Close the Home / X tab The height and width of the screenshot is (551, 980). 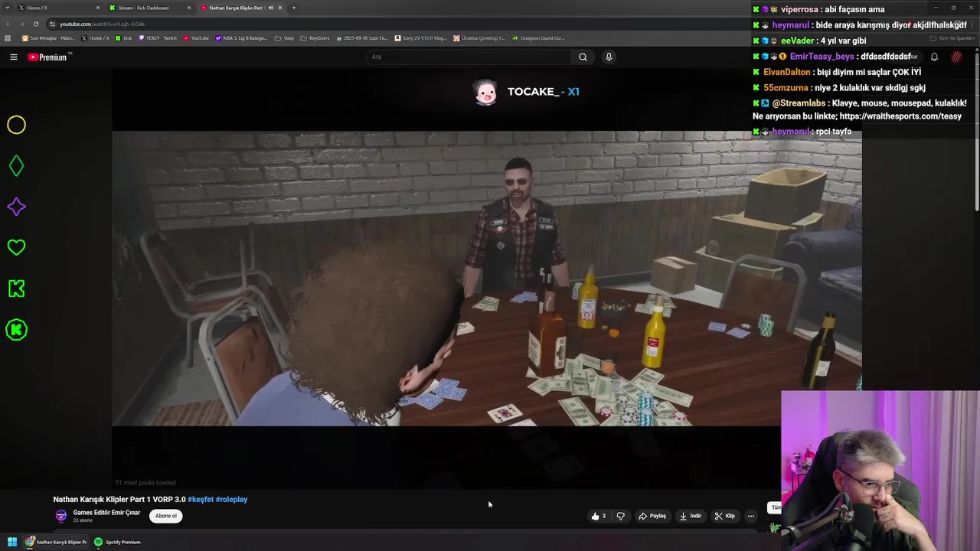click(x=98, y=8)
